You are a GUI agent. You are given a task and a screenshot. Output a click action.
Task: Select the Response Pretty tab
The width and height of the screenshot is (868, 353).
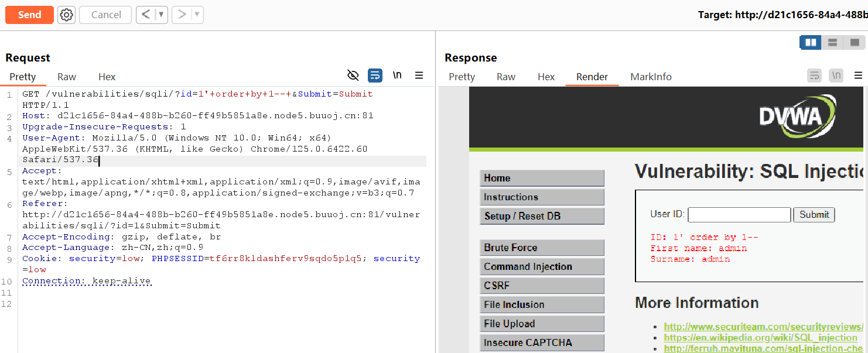pos(462,77)
